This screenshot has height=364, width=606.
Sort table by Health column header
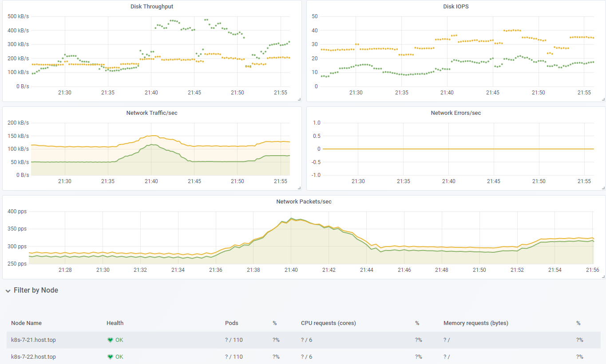point(115,323)
